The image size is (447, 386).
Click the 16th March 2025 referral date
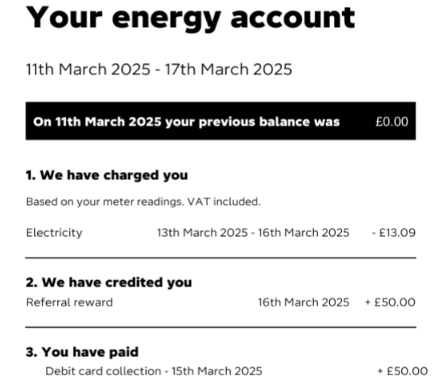[304, 302]
